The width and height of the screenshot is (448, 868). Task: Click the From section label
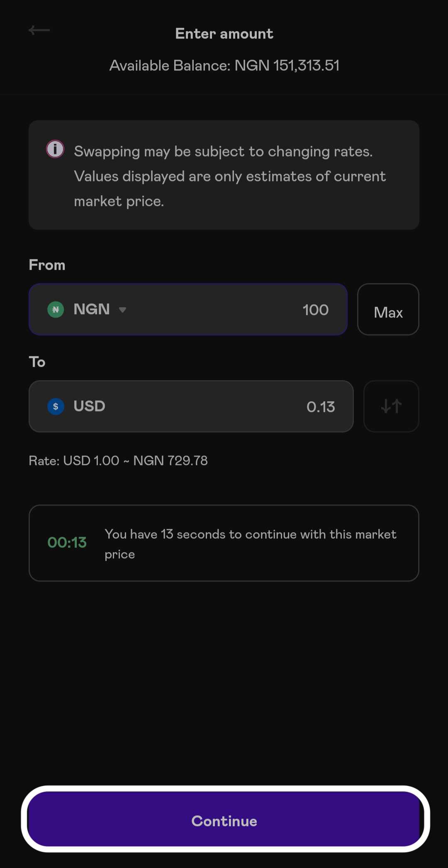coord(47,265)
